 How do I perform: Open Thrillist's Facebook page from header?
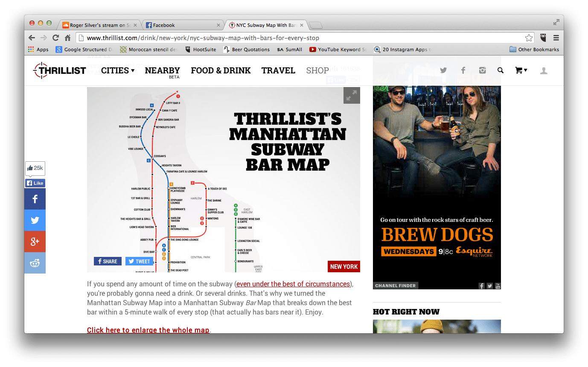(x=463, y=70)
